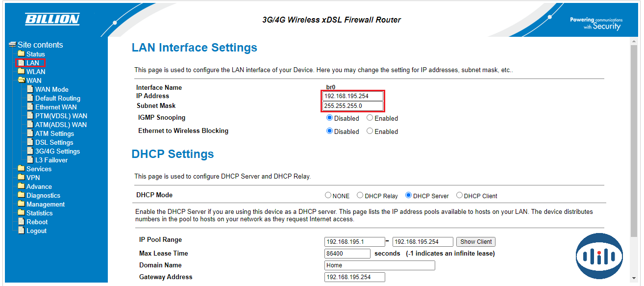
Task: Click the Site contents root icon
Action: click(x=13, y=45)
